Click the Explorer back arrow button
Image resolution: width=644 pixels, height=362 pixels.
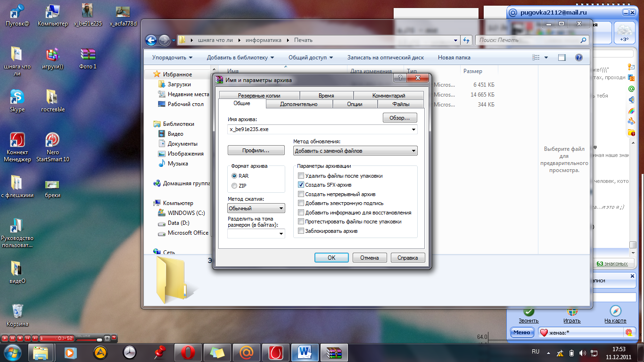pos(151,40)
